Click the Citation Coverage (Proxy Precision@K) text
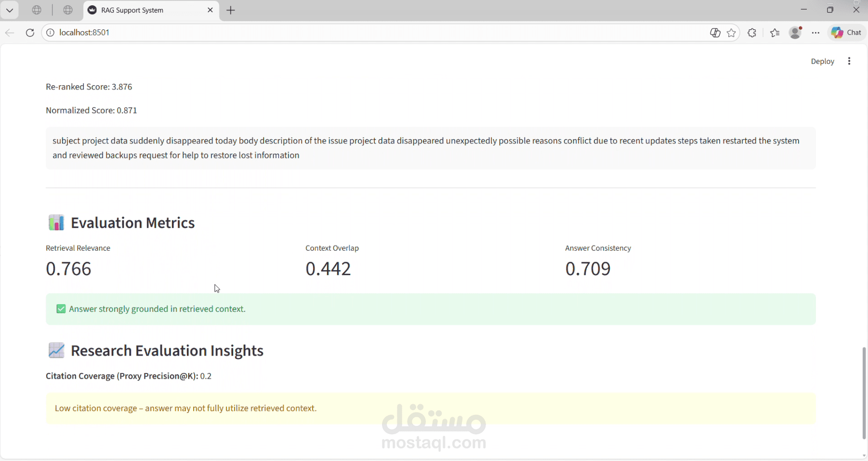868x461 pixels. click(x=122, y=376)
